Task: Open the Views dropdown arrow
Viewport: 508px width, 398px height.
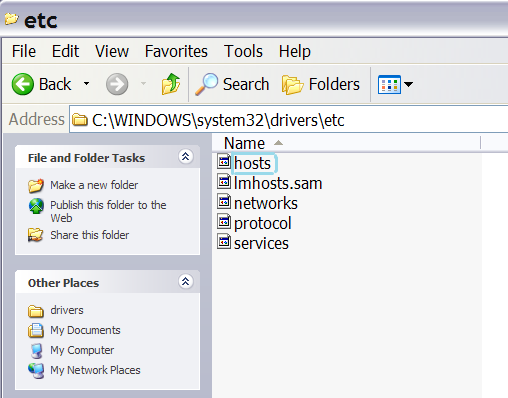Action: tap(408, 84)
